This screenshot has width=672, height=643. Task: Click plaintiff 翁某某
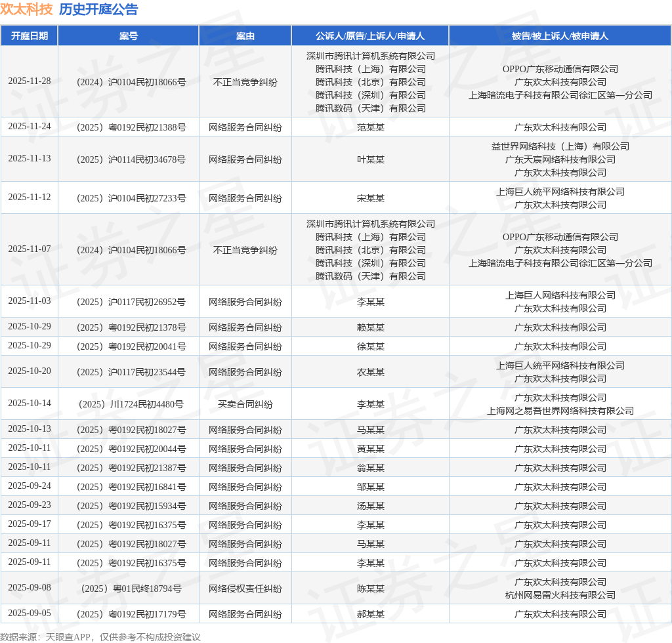[x=371, y=468]
